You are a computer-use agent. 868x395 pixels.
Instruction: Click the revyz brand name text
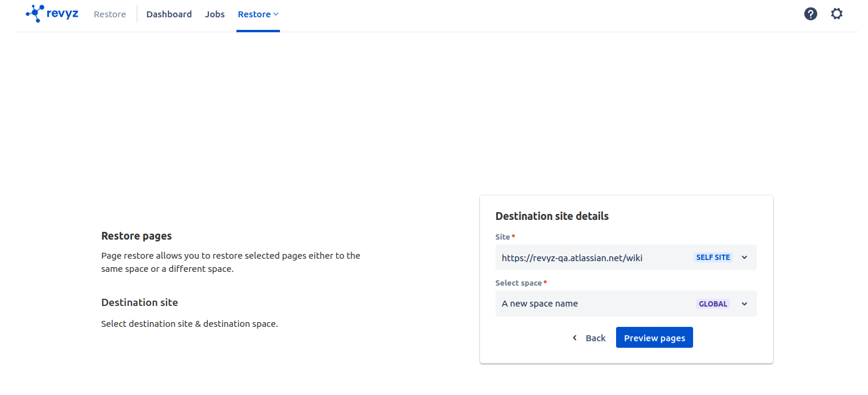coord(63,14)
